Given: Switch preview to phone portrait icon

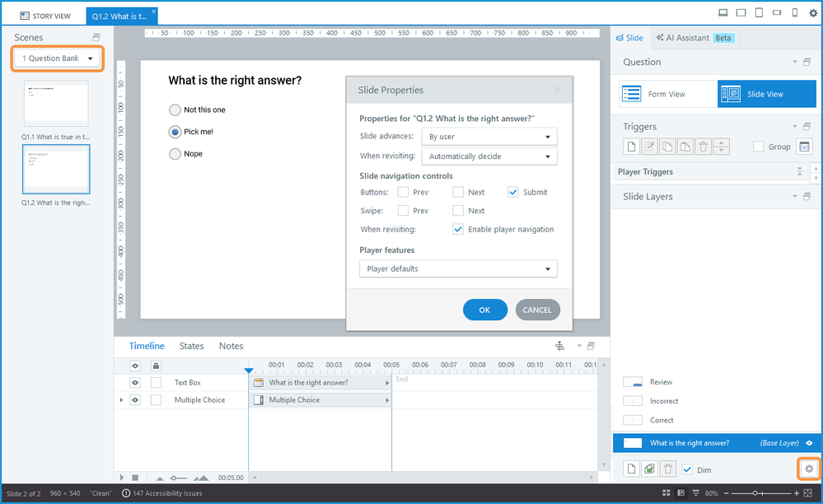Looking at the screenshot, I should point(795,13).
